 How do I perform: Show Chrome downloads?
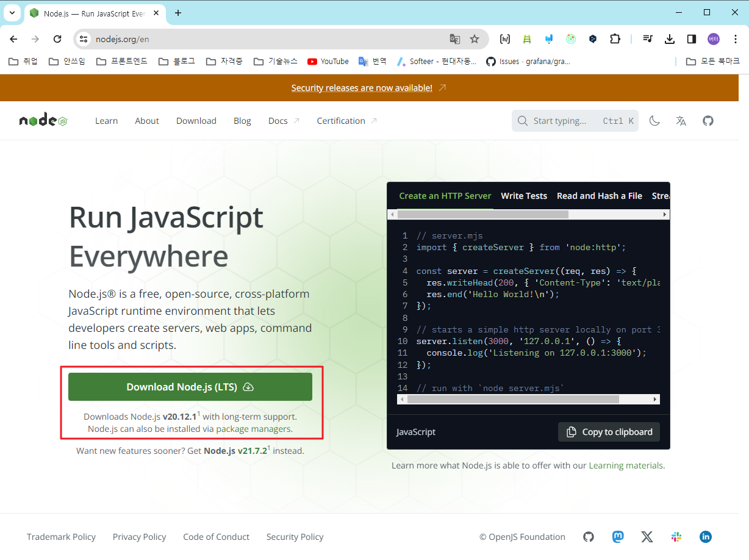670,39
